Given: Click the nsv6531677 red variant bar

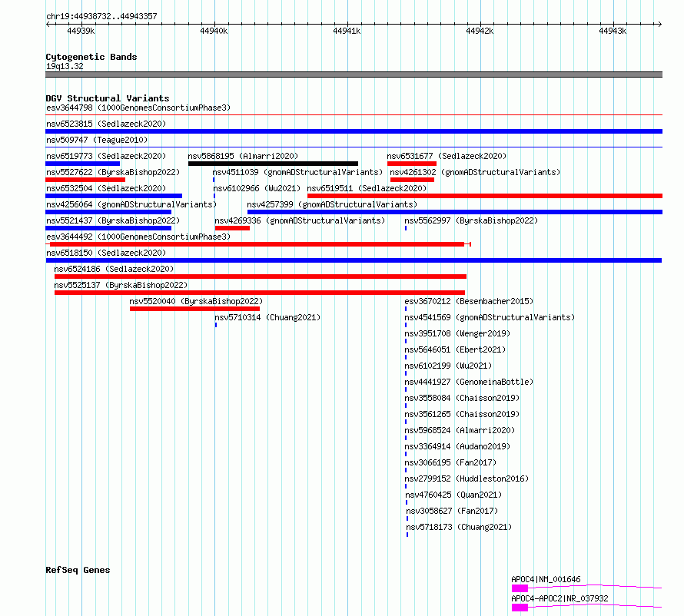Looking at the screenshot, I should pos(412,164).
